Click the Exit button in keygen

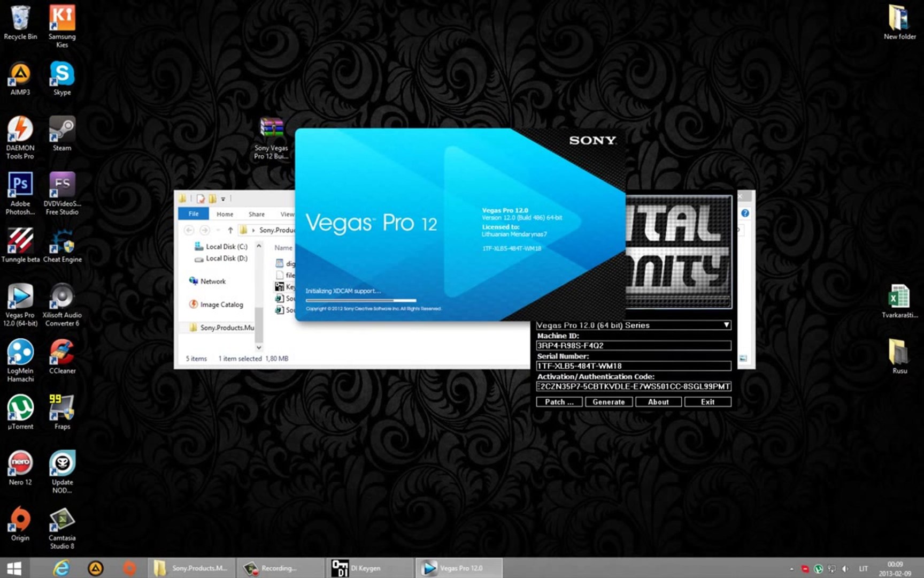(x=707, y=402)
